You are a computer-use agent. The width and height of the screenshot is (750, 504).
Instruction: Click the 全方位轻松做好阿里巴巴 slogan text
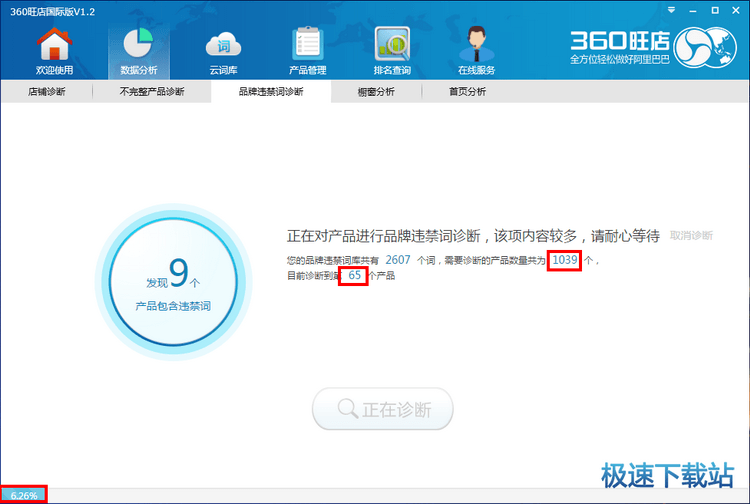point(619,59)
